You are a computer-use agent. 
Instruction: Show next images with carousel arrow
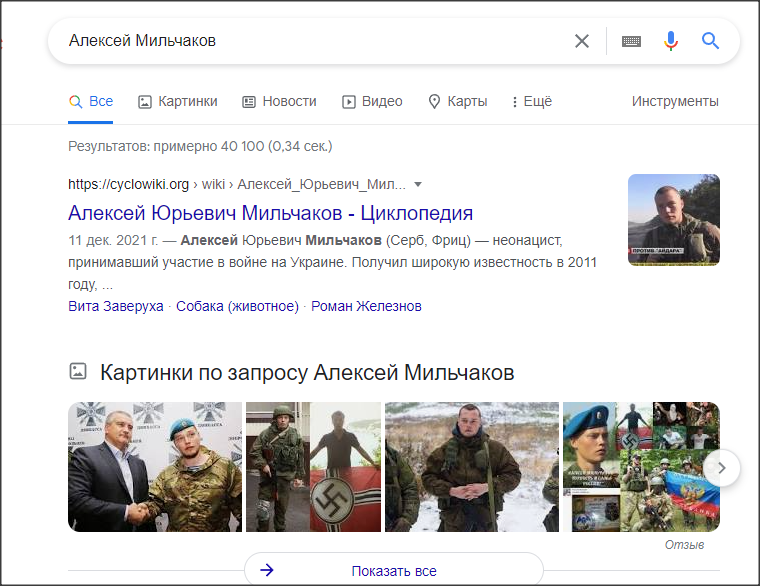pyautogui.click(x=721, y=468)
